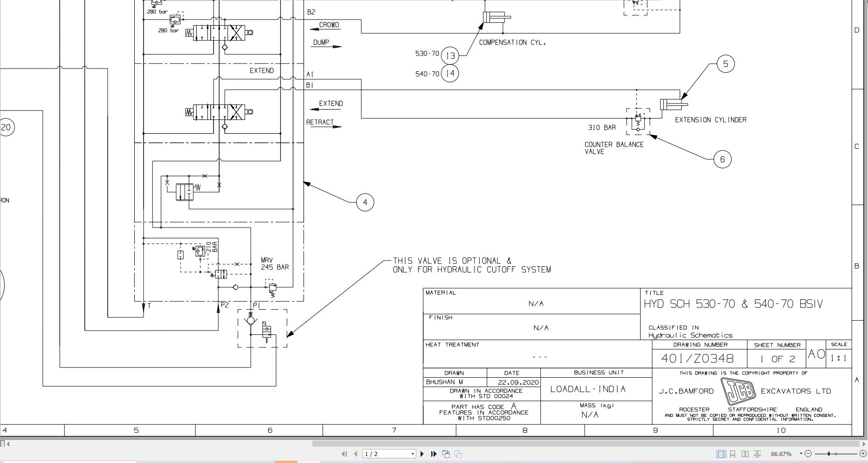Click the JCB logo in the title block
The image size is (868, 463).
tap(738, 391)
